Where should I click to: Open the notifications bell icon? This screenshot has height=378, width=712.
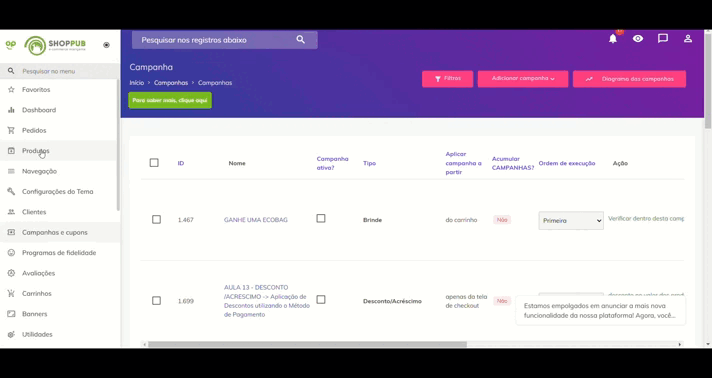point(613,39)
